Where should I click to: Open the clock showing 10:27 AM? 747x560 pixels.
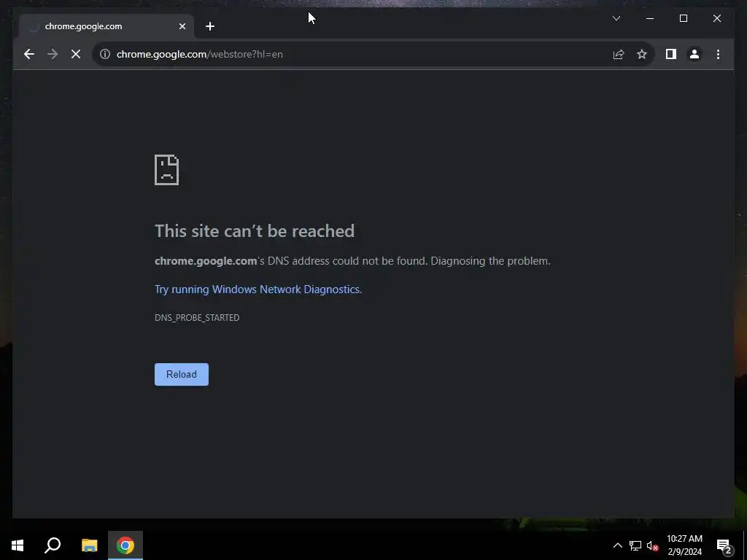[x=684, y=545]
